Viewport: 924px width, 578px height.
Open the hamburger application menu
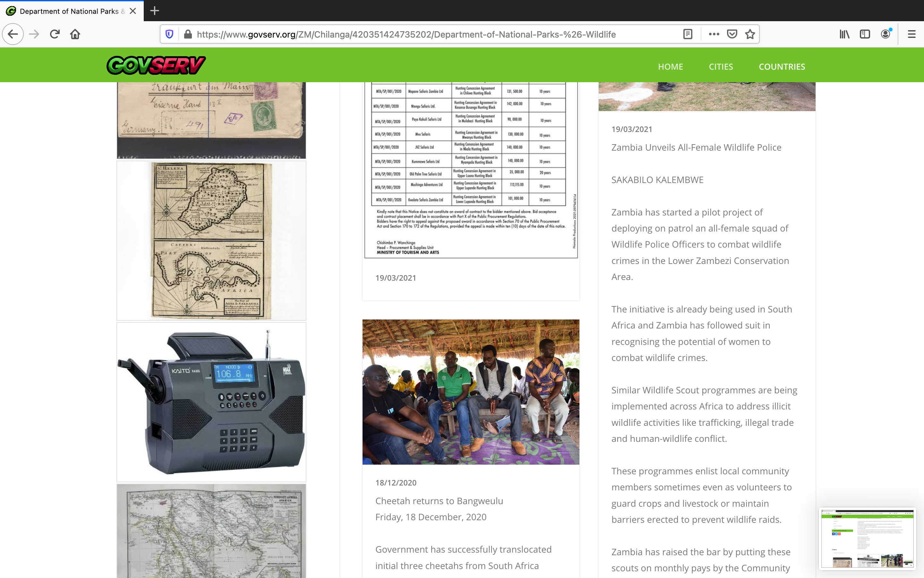(912, 34)
